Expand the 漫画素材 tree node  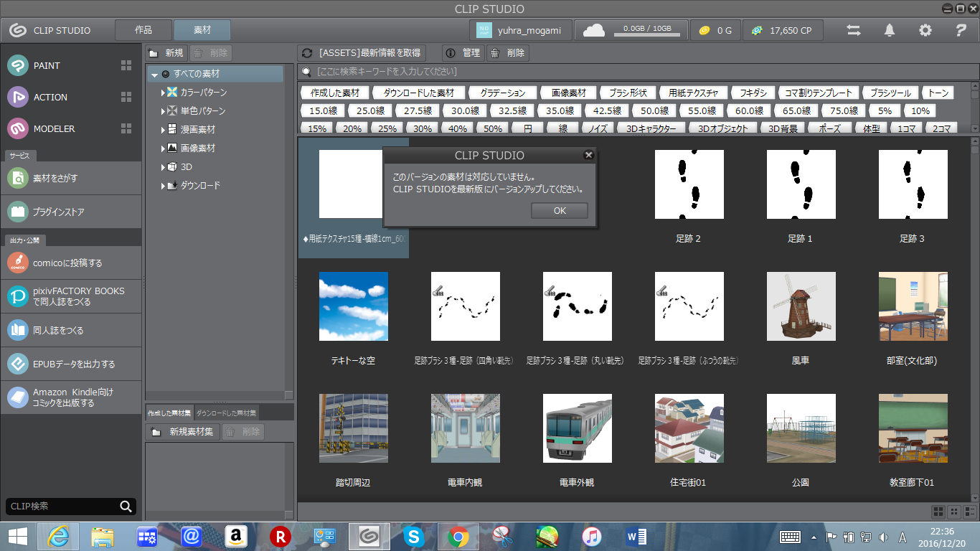[x=164, y=130]
